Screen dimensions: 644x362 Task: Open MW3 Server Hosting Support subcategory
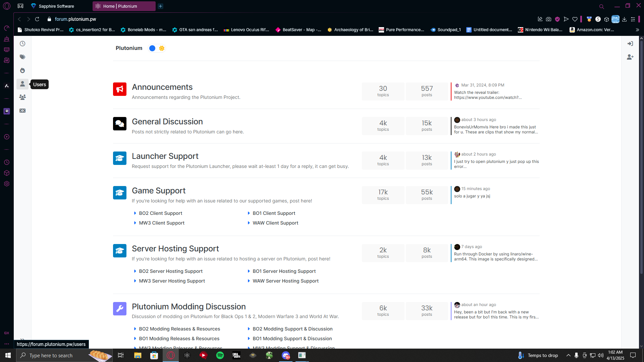tap(172, 281)
